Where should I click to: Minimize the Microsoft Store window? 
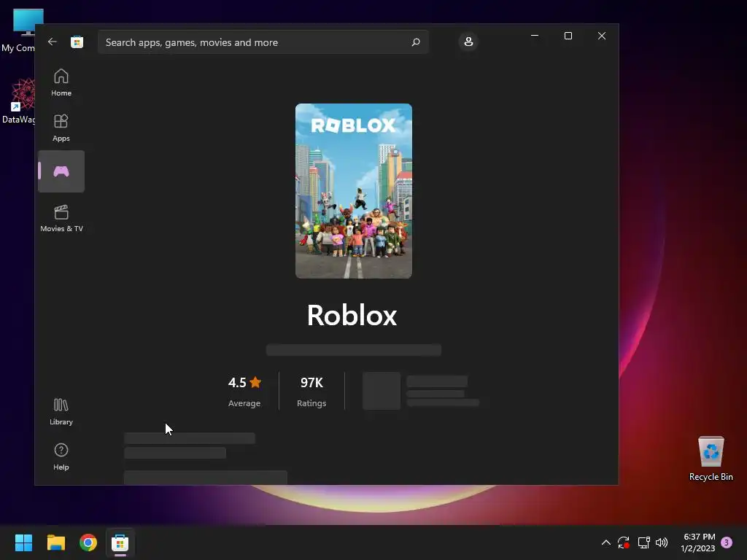pos(535,36)
